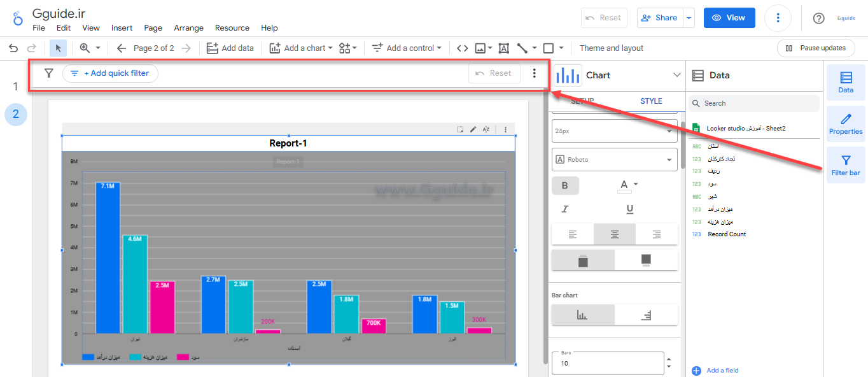
Task: Open the Filter bar side panel
Action: coord(845,165)
